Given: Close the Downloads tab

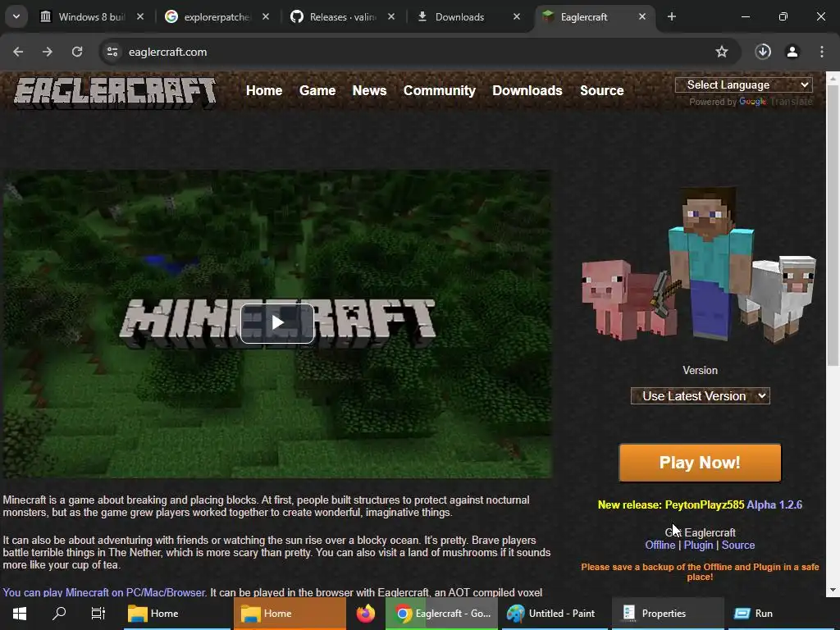Looking at the screenshot, I should tap(517, 16).
